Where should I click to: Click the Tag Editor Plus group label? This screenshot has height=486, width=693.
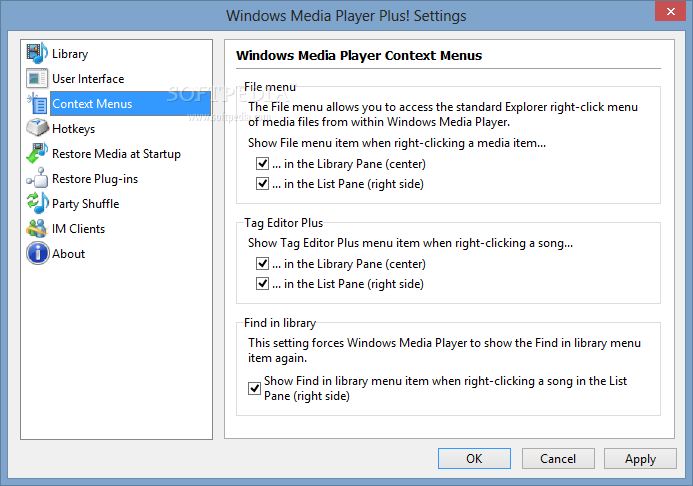click(x=283, y=223)
